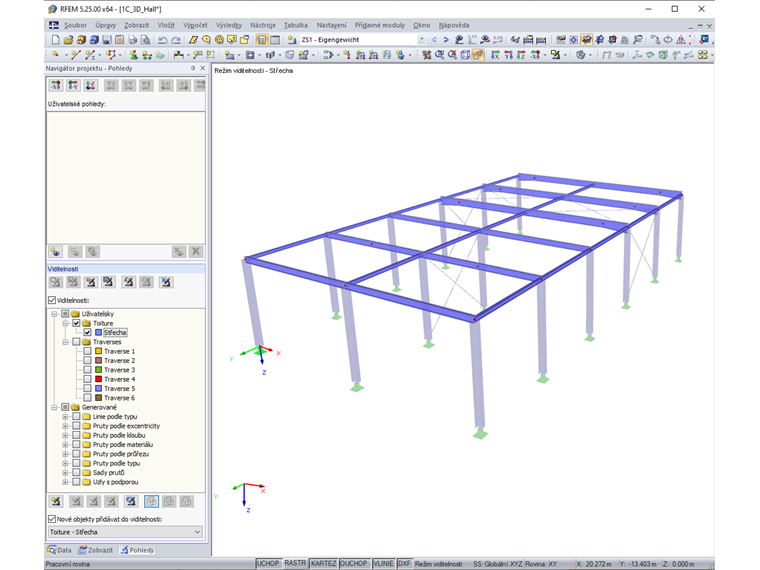This screenshot has height=570, width=760.
Task: Go to previous load case arrow
Action: (434, 40)
